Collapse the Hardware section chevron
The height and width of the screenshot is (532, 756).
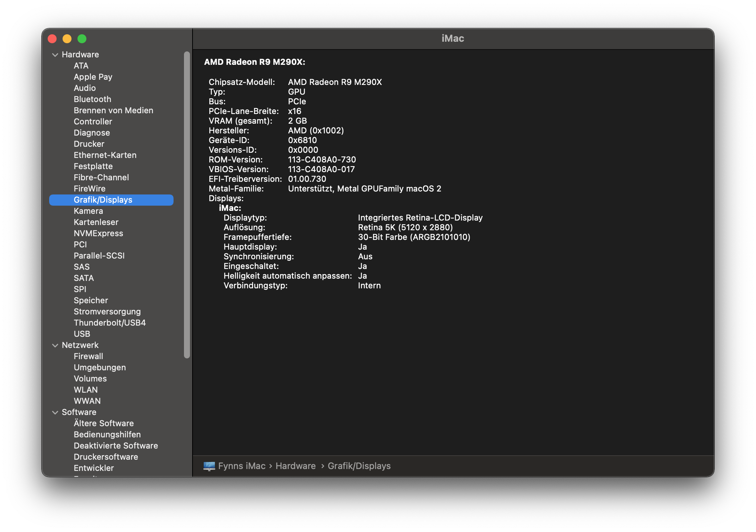tap(55, 55)
